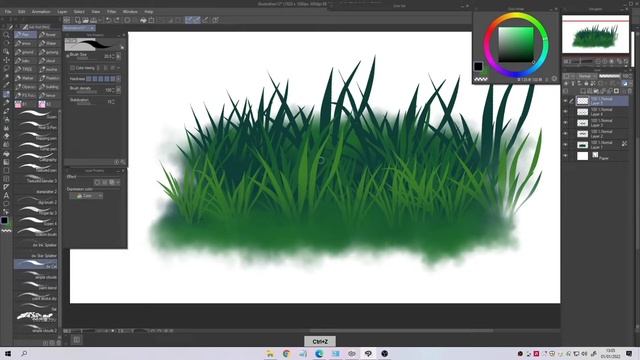This screenshot has width=640, height=360.
Task: Select the Pen sub tool group tab
Action: 25,35
